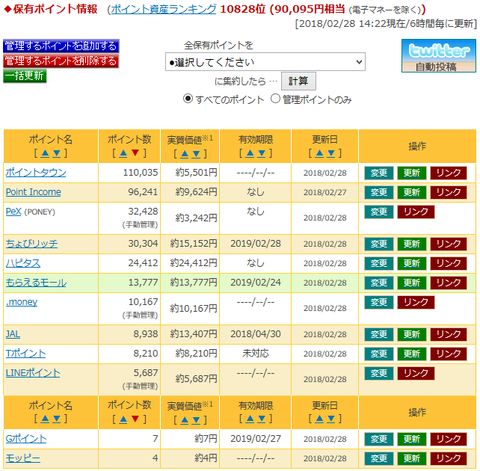
Task: Click the green 一括更新 button
Action: point(25,76)
